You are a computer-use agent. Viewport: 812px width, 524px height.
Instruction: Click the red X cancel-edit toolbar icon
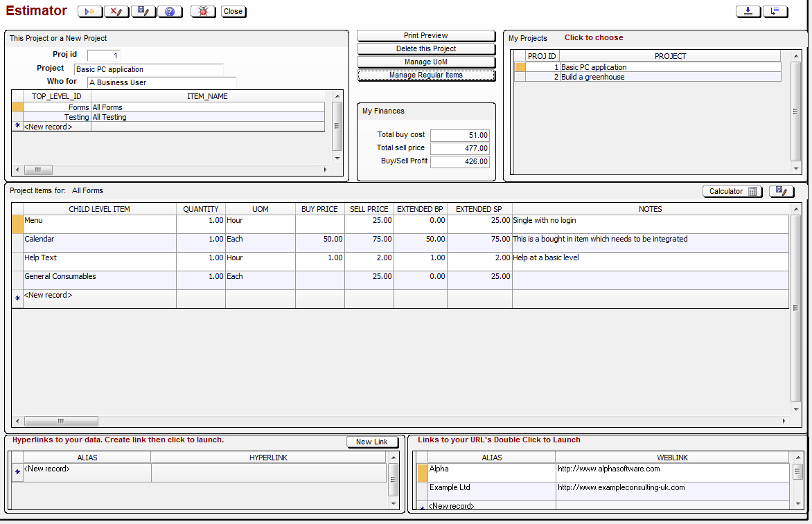pos(116,12)
